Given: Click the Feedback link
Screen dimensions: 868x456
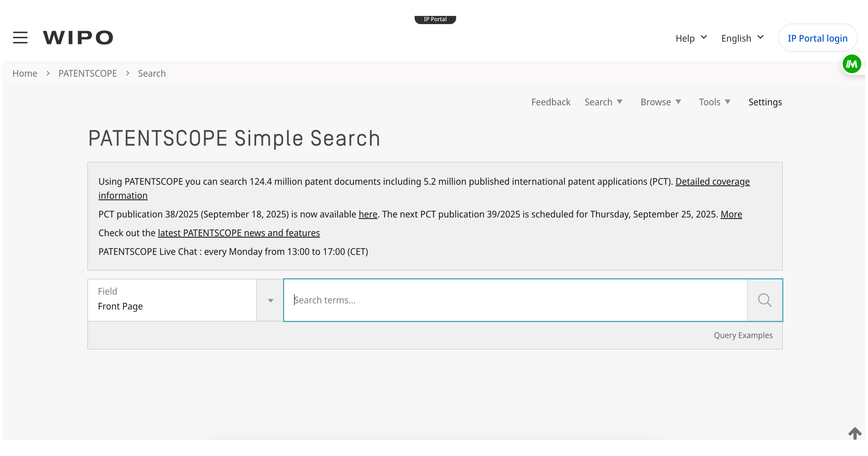Looking at the screenshot, I should (x=551, y=102).
